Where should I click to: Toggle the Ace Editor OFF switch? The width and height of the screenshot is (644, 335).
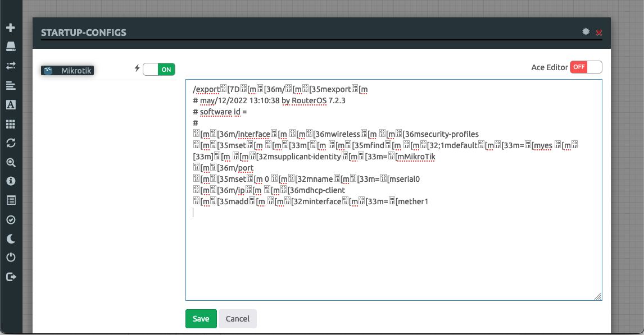pos(586,67)
